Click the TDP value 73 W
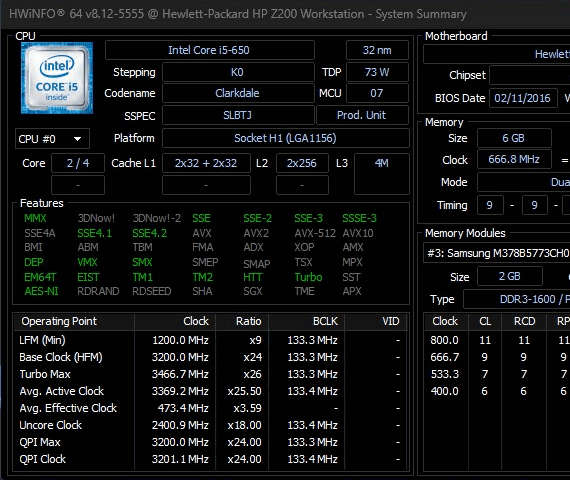 tap(377, 72)
